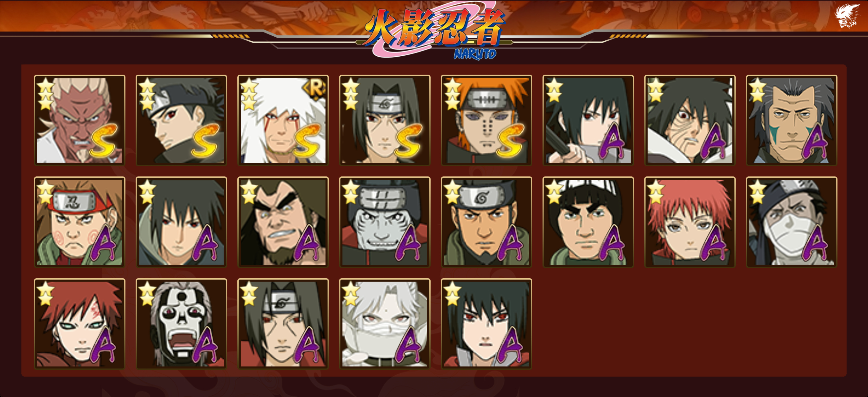Image resolution: width=868 pixels, height=397 pixels.
Task: Choose the skull-faced Hidan A-rank card
Action: pyautogui.click(x=181, y=324)
